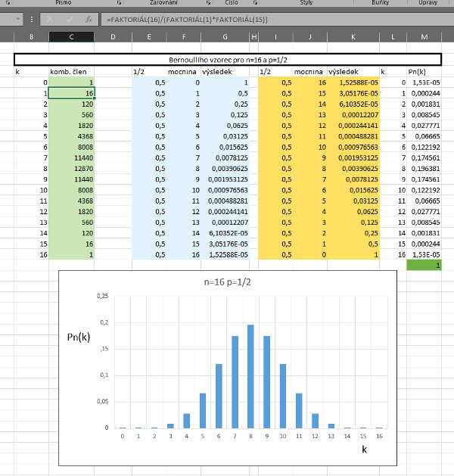This screenshot has width=454, height=476.
Task: Select column F header
Action: pyautogui.click(x=184, y=37)
